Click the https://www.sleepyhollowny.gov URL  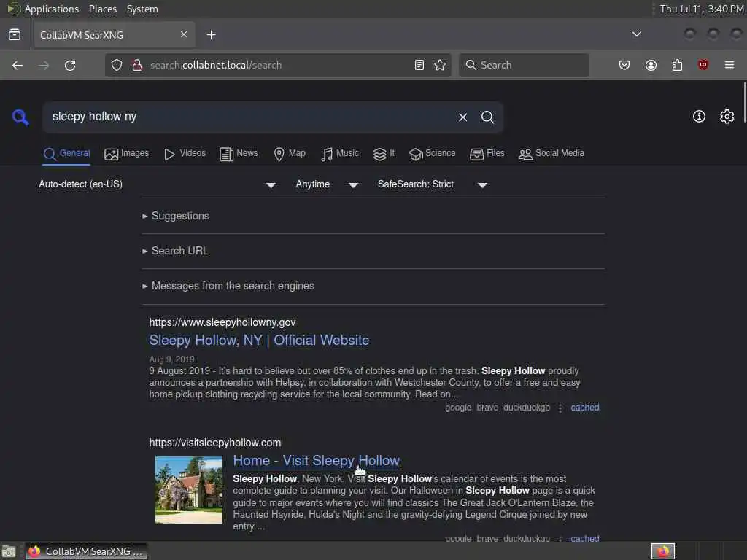tap(222, 322)
